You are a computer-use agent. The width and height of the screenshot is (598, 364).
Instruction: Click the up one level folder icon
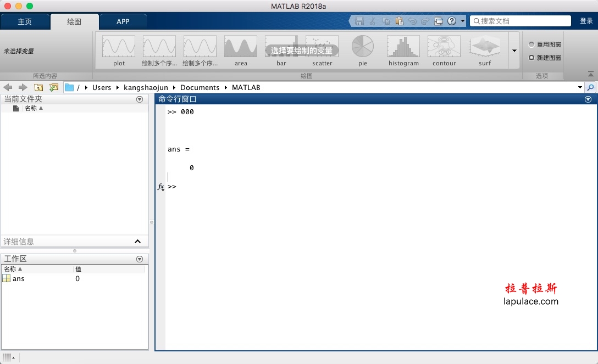38,88
